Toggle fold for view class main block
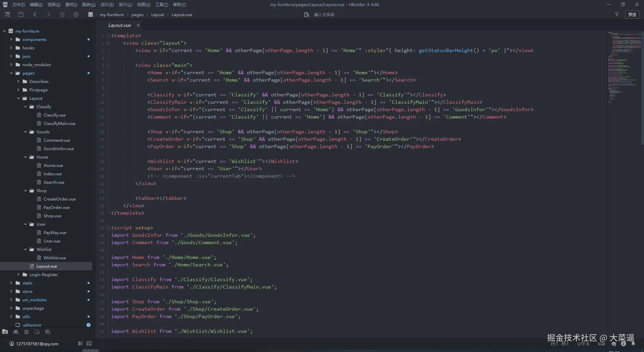Viewport: 644px width, 352px height. 108,65
